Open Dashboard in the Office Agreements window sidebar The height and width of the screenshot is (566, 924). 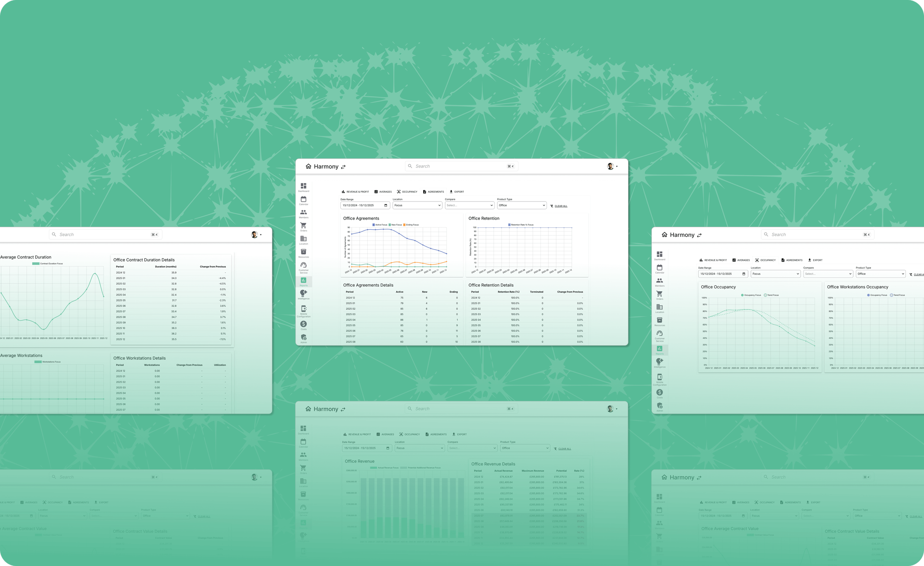pos(303,186)
